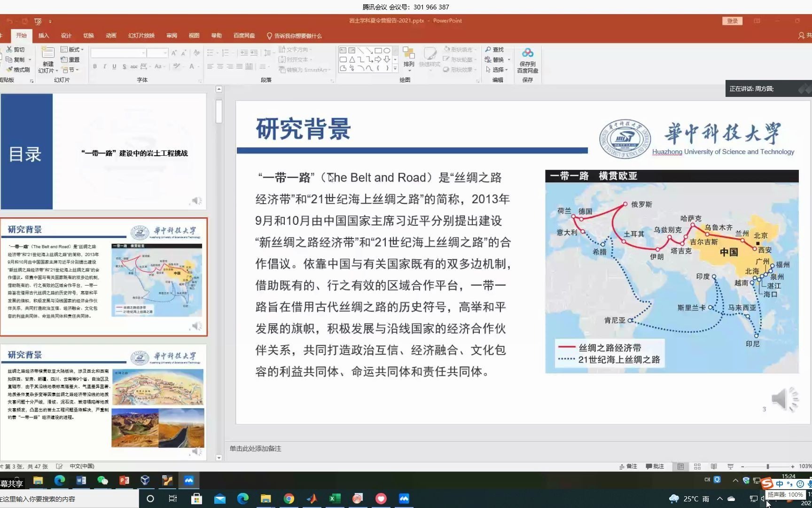This screenshot has width=812, height=508.
Task: Switch to Normal view icon in status bar
Action: point(680,467)
